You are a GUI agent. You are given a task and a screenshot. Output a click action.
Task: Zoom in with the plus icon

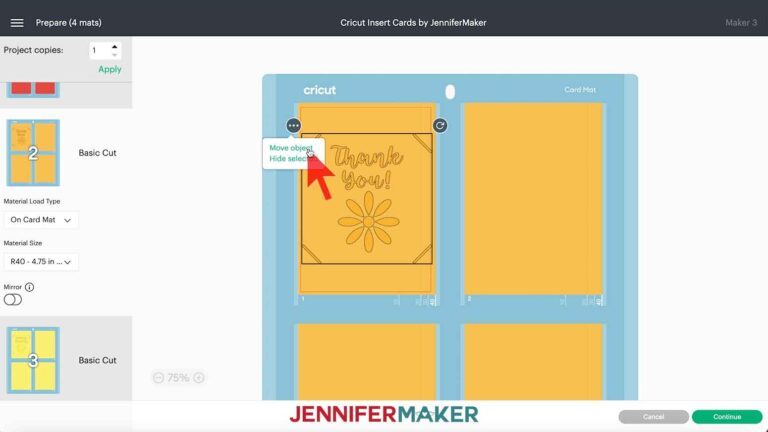point(199,378)
